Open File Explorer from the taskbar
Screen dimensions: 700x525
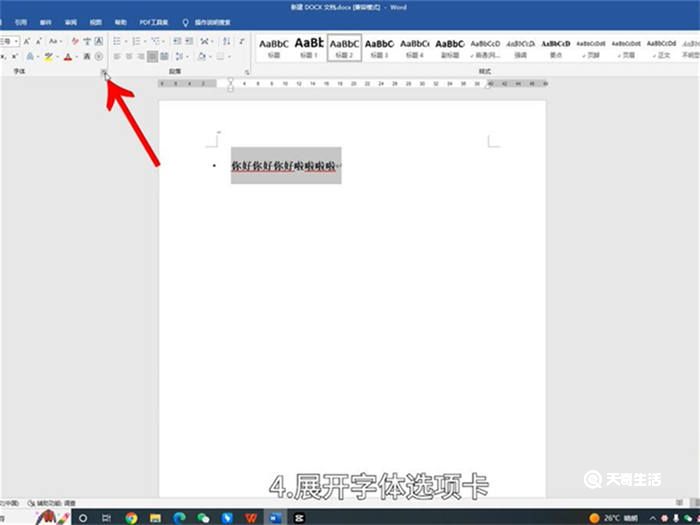click(x=155, y=518)
